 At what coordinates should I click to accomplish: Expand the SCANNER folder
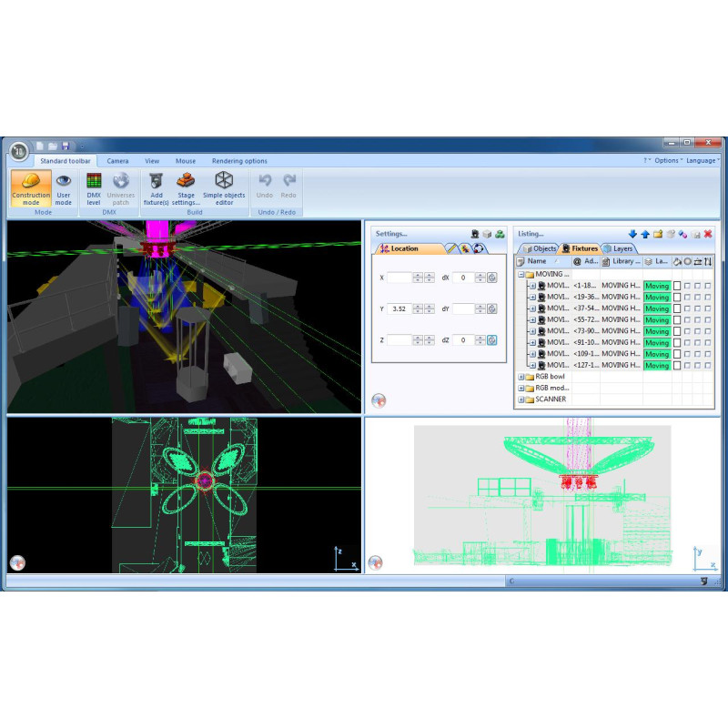click(x=521, y=399)
